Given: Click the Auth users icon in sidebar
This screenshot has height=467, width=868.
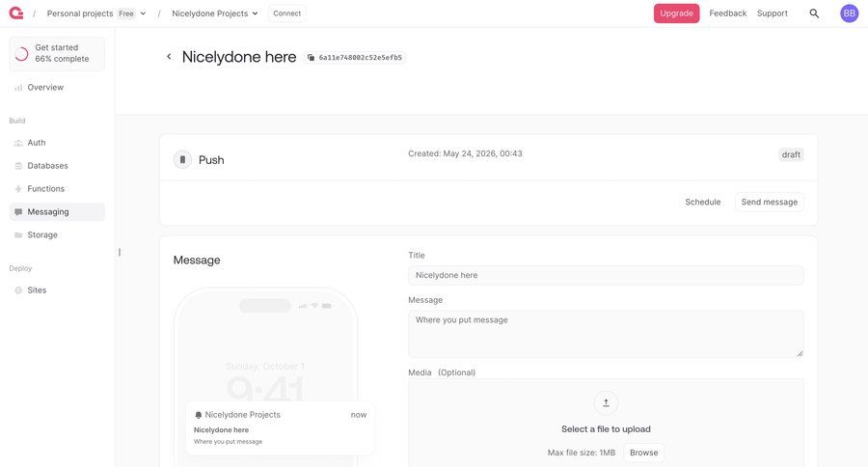Looking at the screenshot, I should 18,143.
